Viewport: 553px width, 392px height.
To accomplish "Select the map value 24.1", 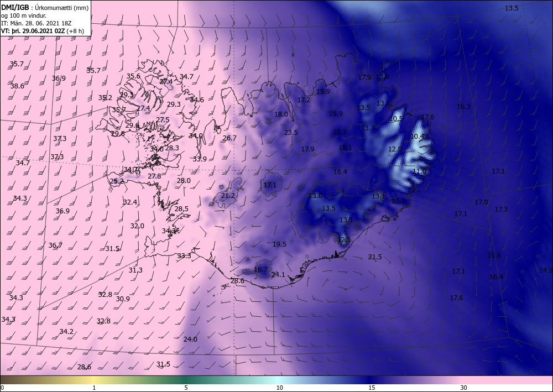I will (278, 274).
